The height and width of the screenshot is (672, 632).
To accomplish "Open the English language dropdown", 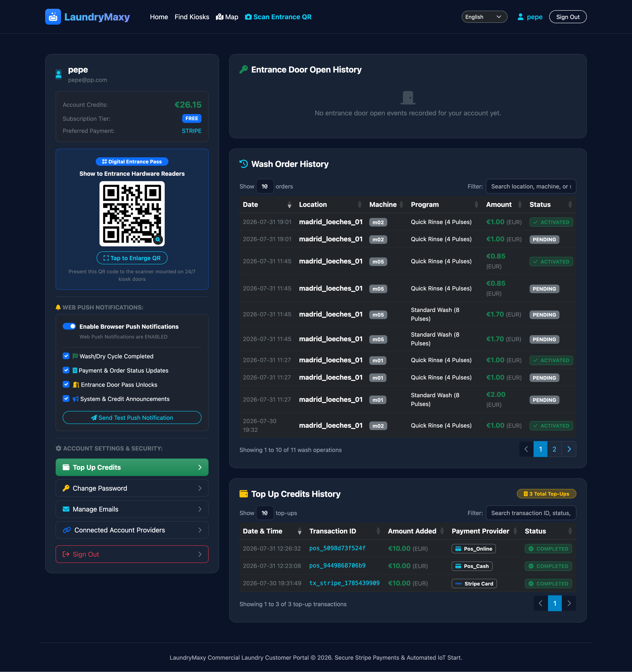I will tap(484, 17).
